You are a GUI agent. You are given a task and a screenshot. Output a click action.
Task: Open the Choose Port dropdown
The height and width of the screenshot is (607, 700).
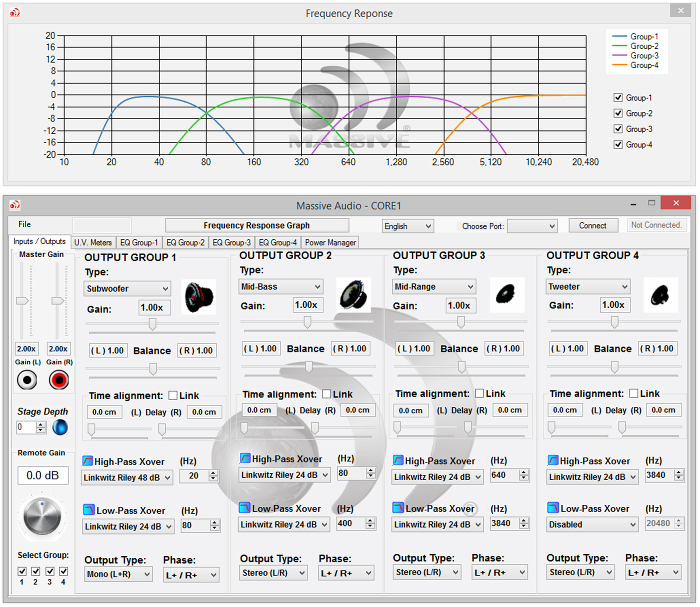[532, 226]
